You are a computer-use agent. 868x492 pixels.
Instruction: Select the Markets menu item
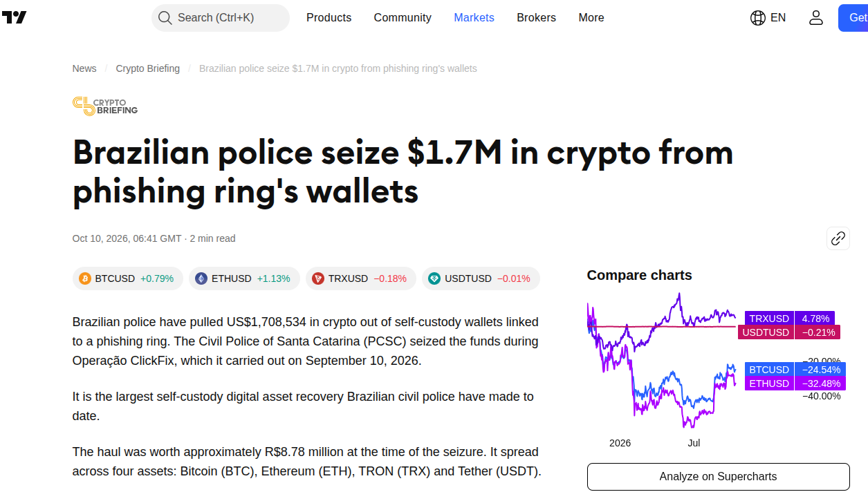pyautogui.click(x=474, y=18)
